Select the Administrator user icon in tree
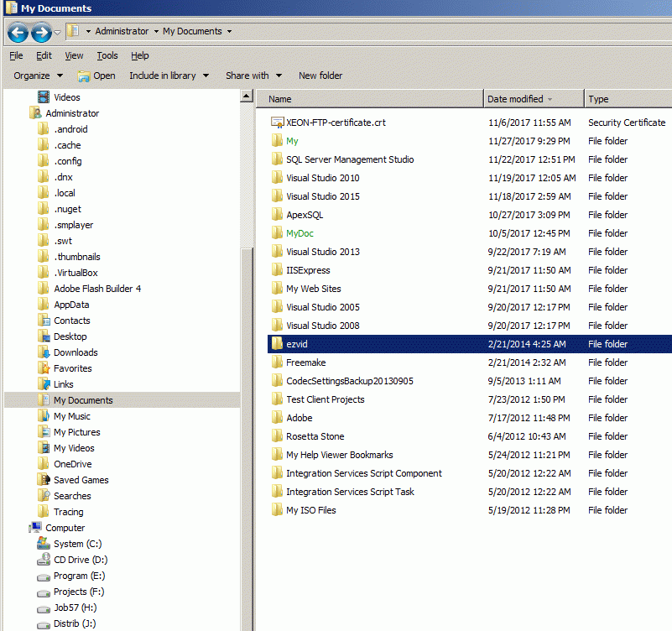Screen dimensions: 672x631 [x=35, y=113]
